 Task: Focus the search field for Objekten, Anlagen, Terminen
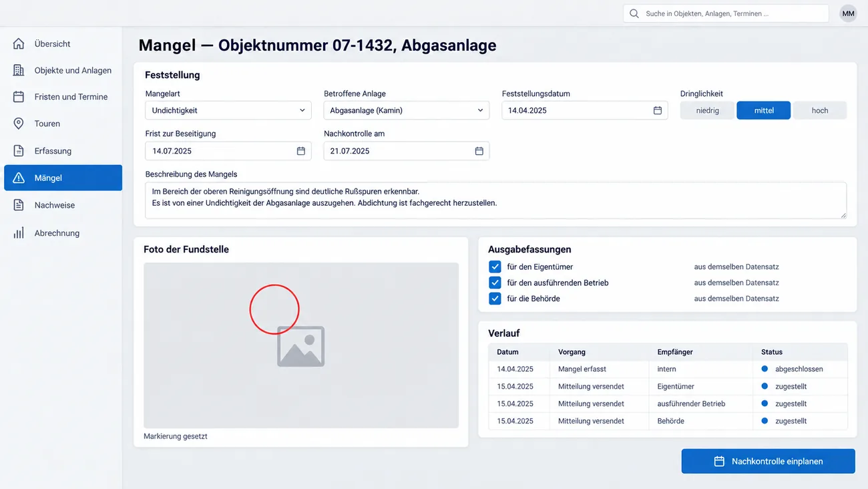click(726, 13)
